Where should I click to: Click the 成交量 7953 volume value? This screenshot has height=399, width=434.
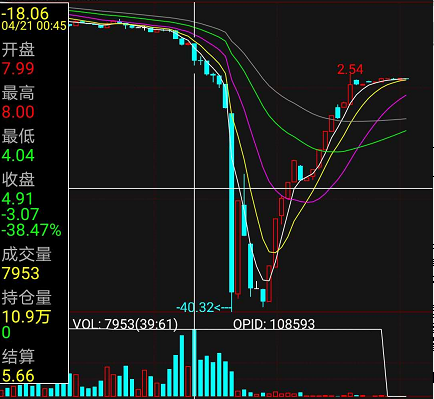coord(21,273)
